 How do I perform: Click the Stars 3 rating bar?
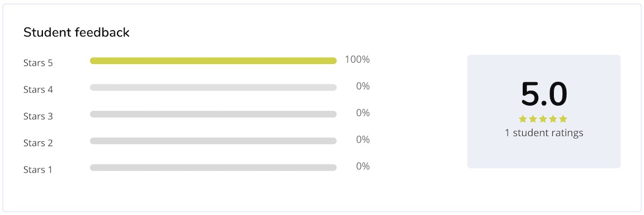(x=213, y=114)
